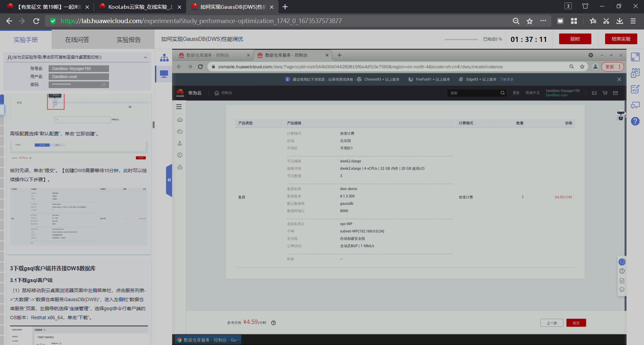Image resolution: width=644 pixels, height=345 pixels.
Task: Toggle password visibility eye icon
Action: pyautogui.click(x=104, y=85)
